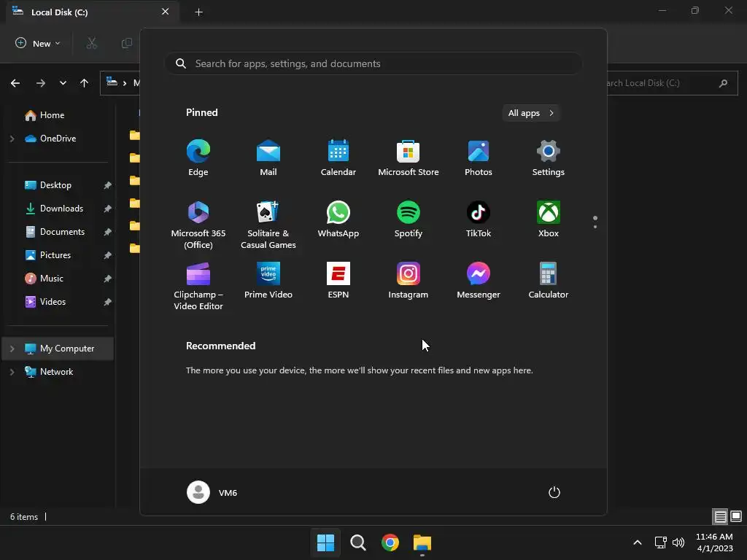This screenshot has width=747, height=560.
Task: Click the Search Local Disk (C:) box
Action: (672, 83)
